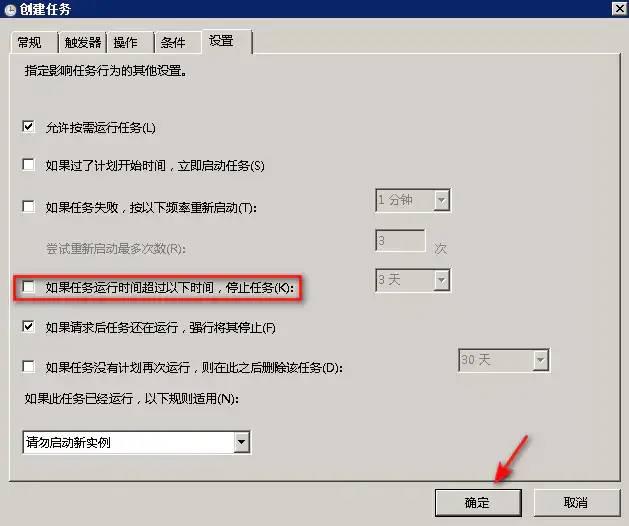Click the clock icon in title bar
The image size is (629, 526).
coord(10,9)
